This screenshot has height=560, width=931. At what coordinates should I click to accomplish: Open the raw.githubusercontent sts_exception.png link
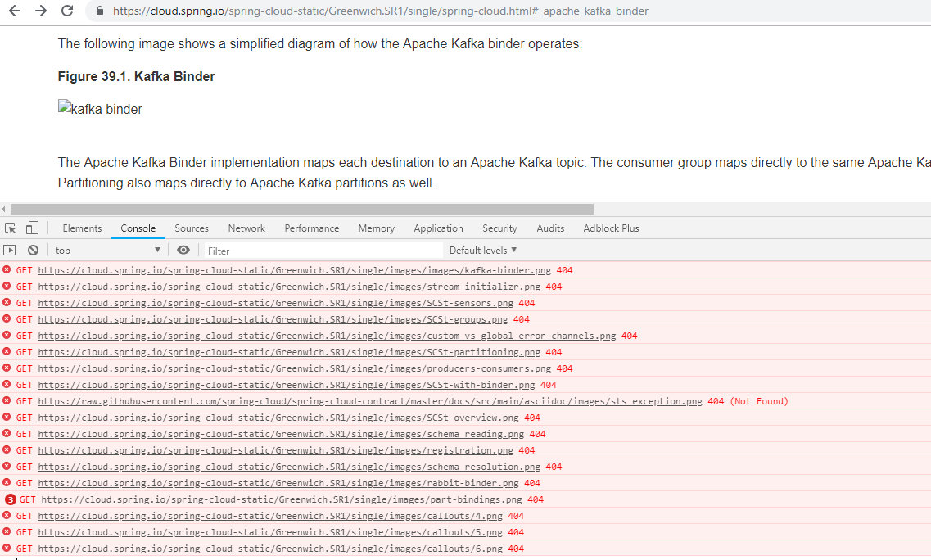click(x=370, y=401)
